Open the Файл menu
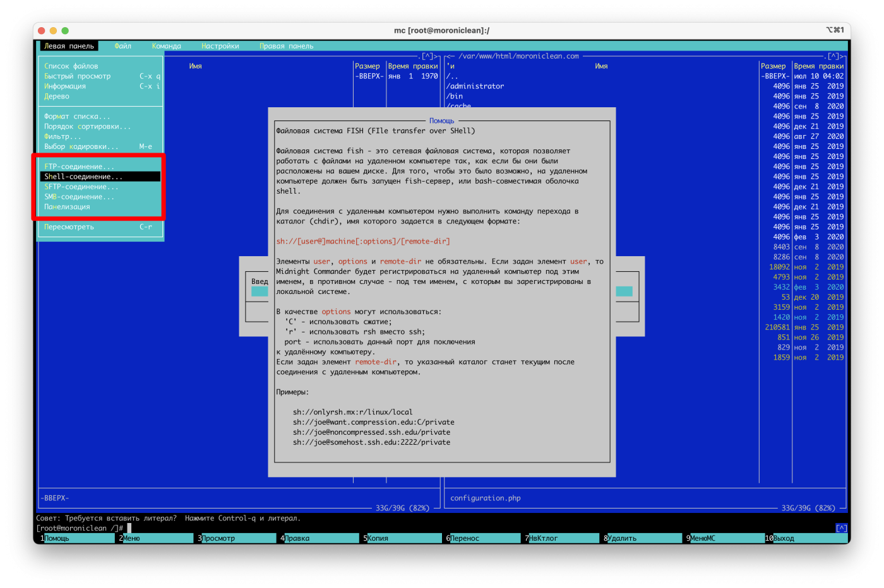 [123, 46]
